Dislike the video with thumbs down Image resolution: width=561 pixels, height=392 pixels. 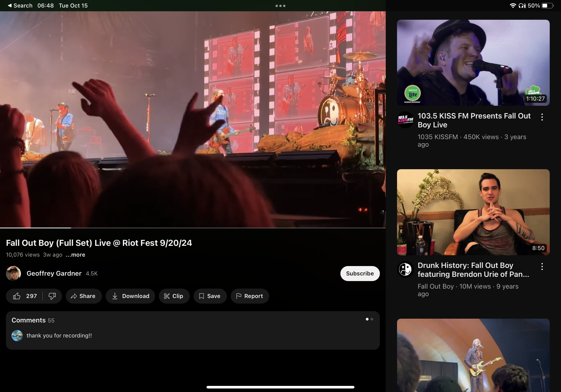point(52,296)
